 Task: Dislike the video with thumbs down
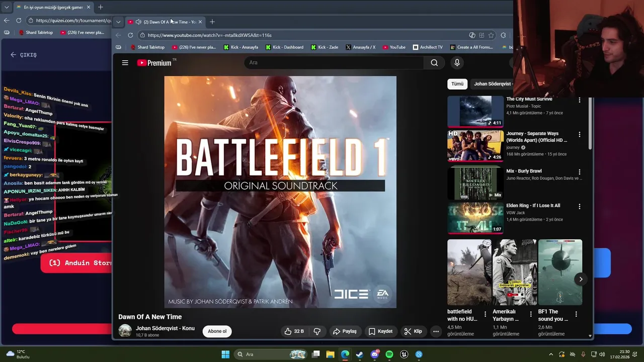317,331
